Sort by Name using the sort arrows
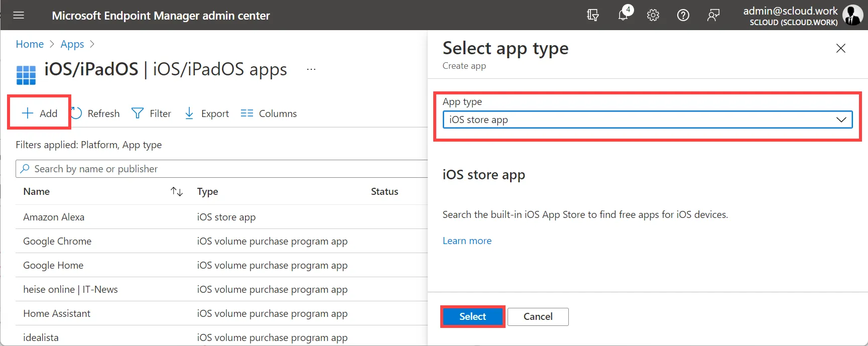This screenshot has width=868, height=346. 176,191
